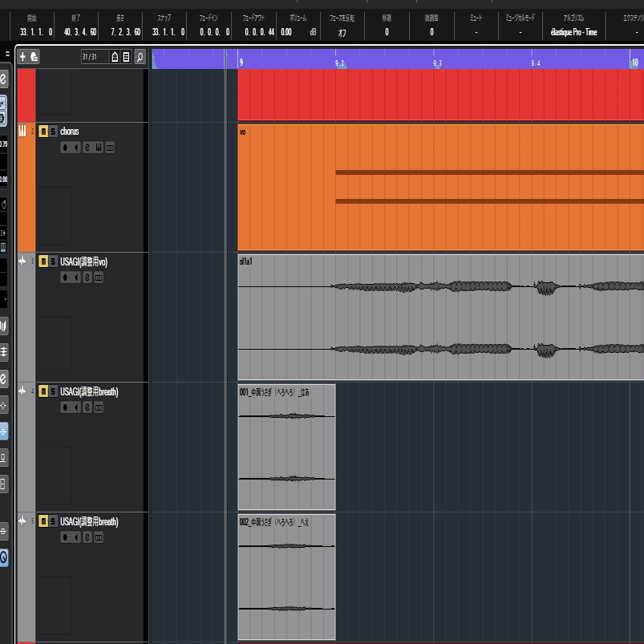Open the track search magnifier
The height and width of the screenshot is (644, 644).
pos(140,57)
